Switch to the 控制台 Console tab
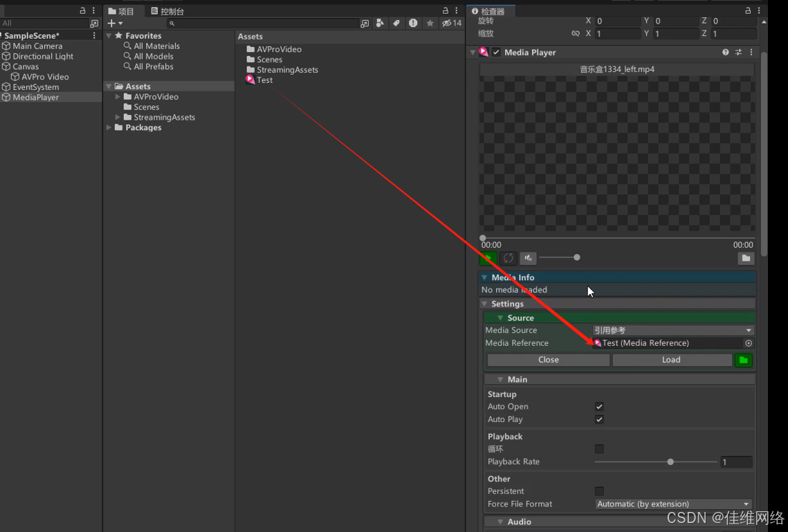This screenshot has width=788, height=532. click(167, 11)
